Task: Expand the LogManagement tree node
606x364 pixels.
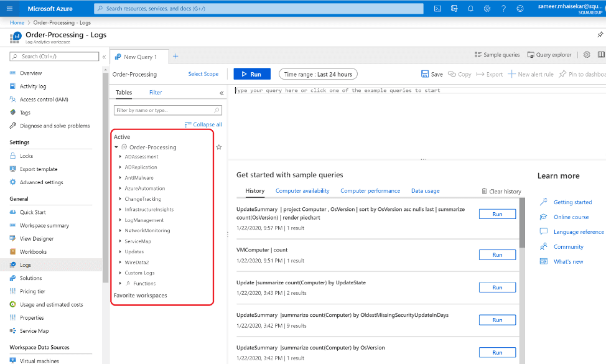Action: click(120, 220)
